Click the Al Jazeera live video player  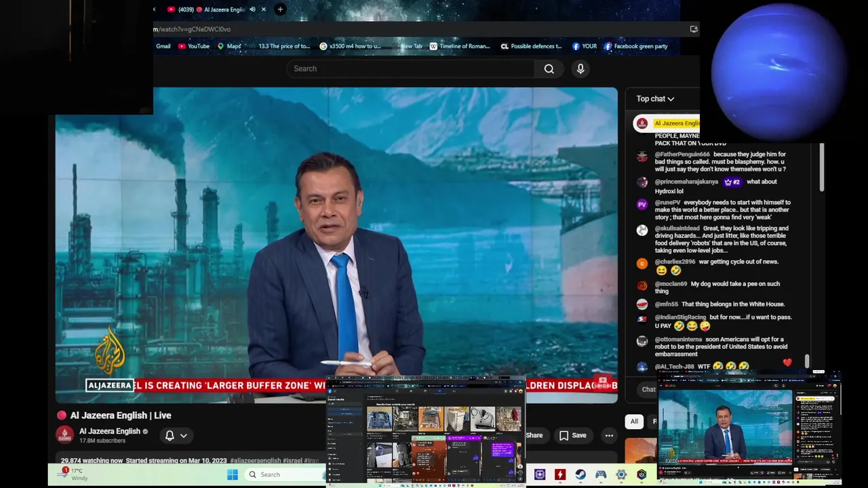tap(336, 244)
